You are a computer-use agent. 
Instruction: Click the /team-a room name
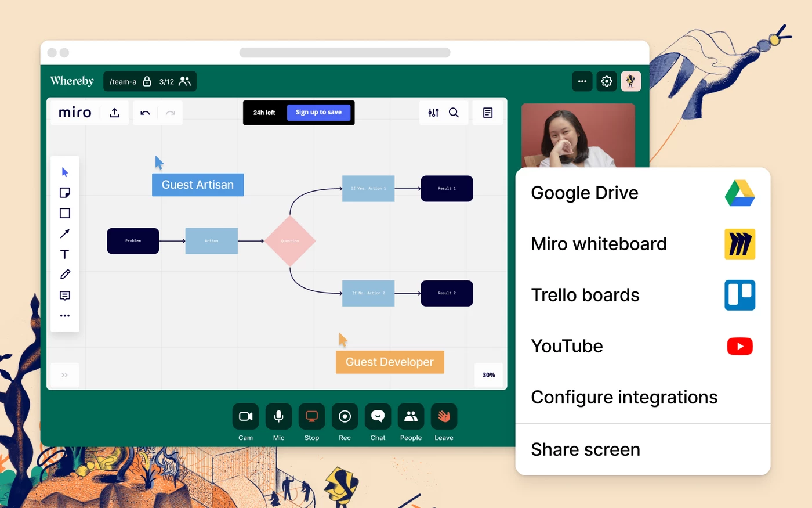[123, 82]
